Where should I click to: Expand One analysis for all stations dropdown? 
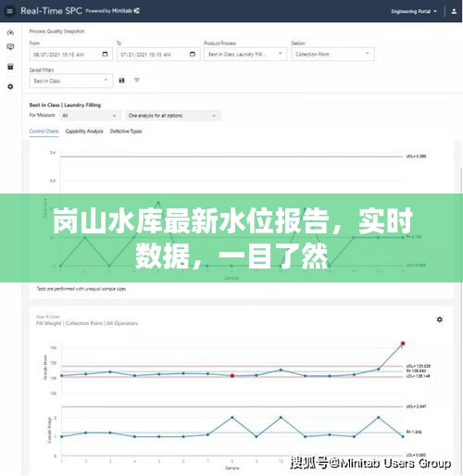[173, 116]
